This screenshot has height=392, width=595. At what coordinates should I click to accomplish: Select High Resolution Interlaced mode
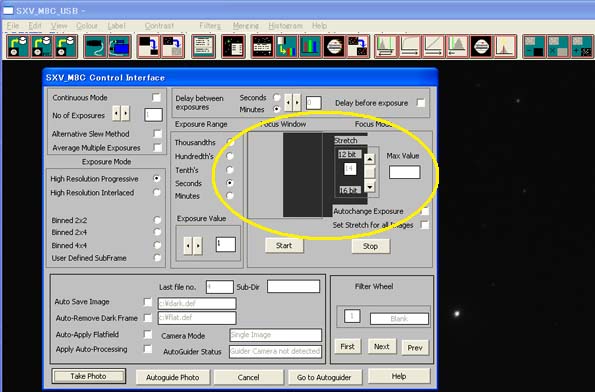[157, 192]
